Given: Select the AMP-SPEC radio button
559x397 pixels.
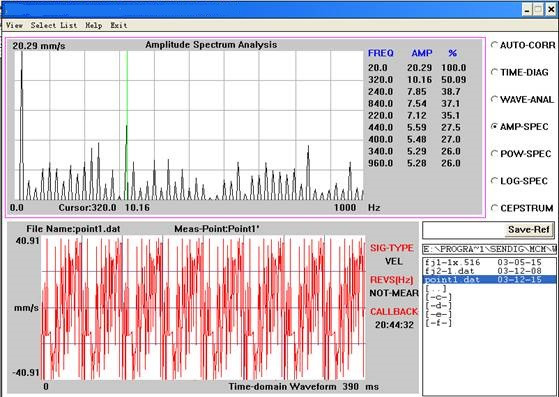Looking at the screenshot, I should tap(519, 126).
